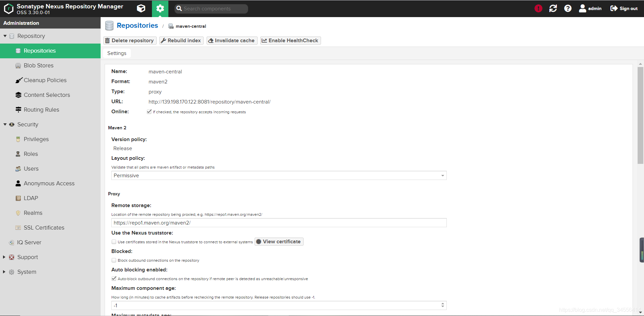Click the Rebuild index button

181,41
